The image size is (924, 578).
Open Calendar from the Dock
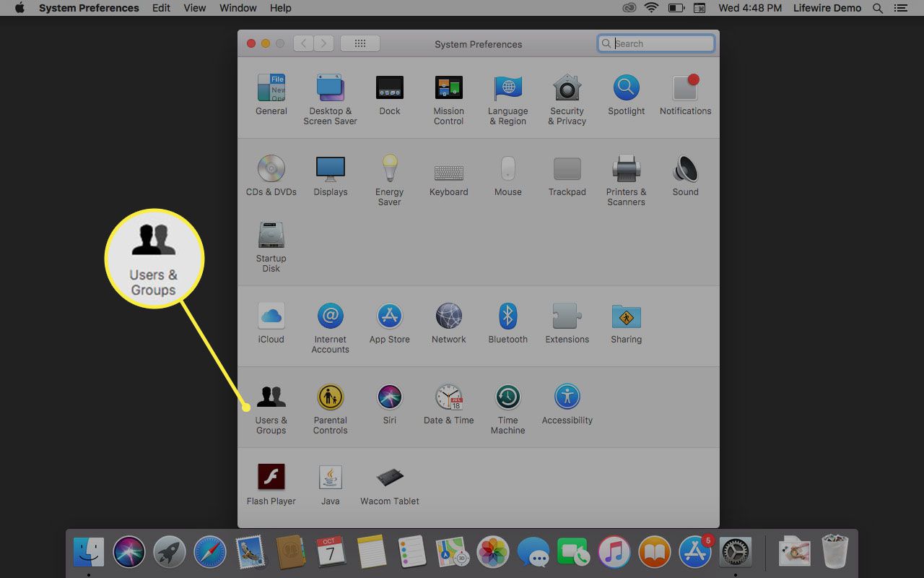pyautogui.click(x=331, y=552)
